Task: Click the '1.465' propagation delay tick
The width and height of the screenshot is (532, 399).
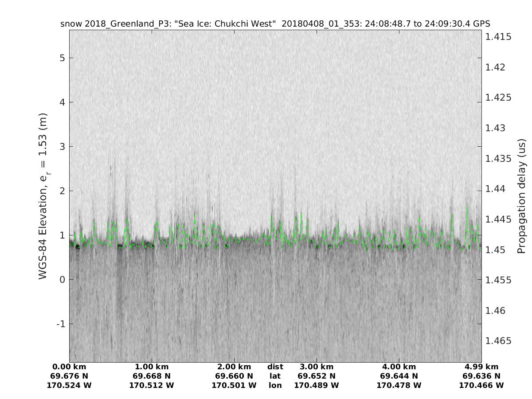Action: (498, 341)
